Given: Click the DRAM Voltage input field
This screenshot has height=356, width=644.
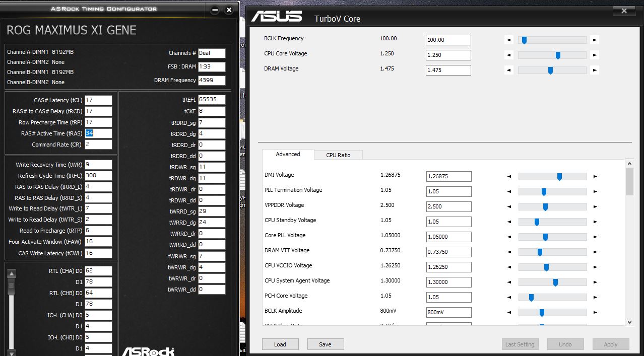Looking at the screenshot, I should point(448,70).
